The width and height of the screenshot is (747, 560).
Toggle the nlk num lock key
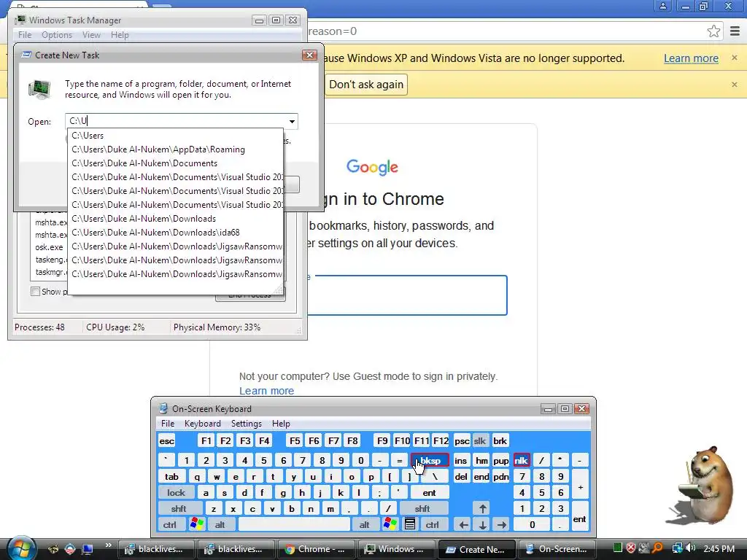point(521,461)
